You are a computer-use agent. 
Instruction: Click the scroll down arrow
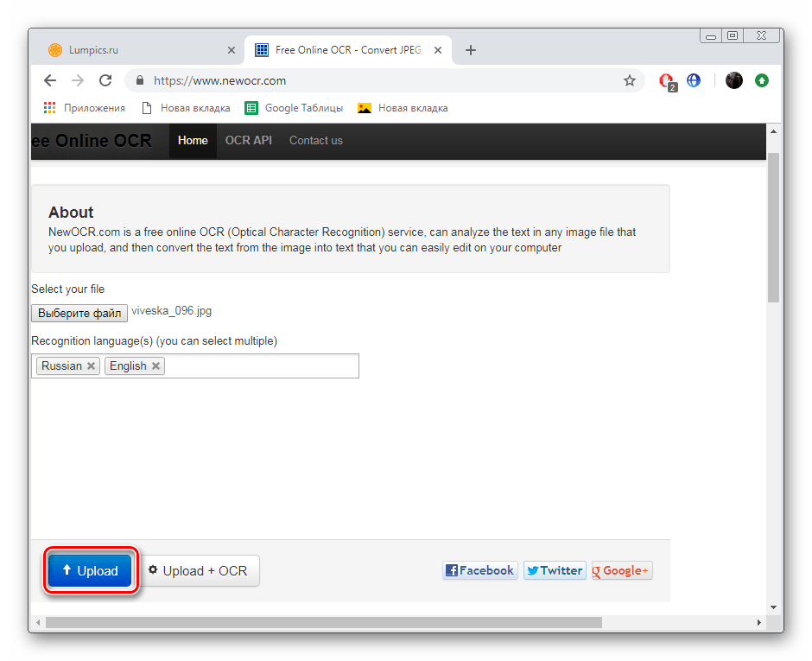click(773, 607)
